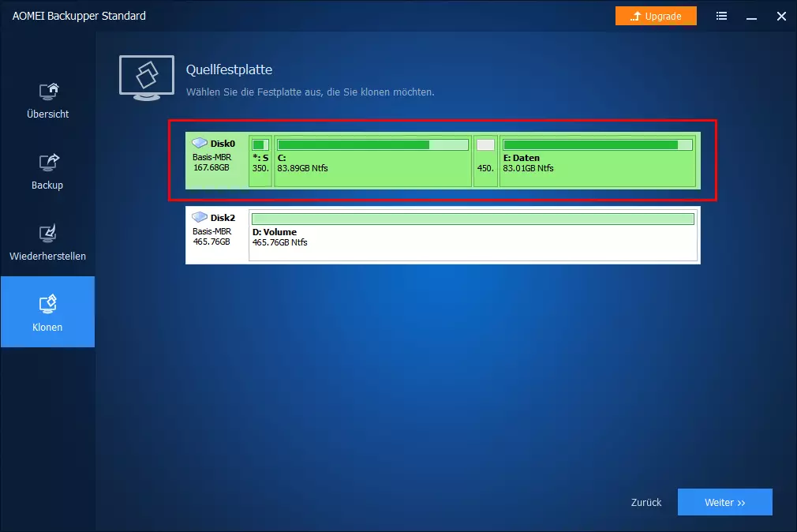Screen dimensions: 797x532
Task: Click the Disk0 Basis-MBR 167.68GB label
Action: point(211,163)
